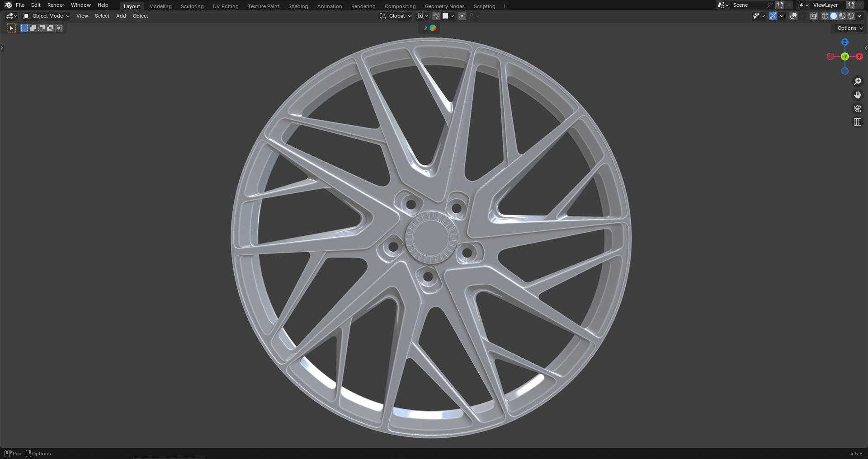Click the zoom magnifier viewport icon
868x459 pixels.
[858, 81]
